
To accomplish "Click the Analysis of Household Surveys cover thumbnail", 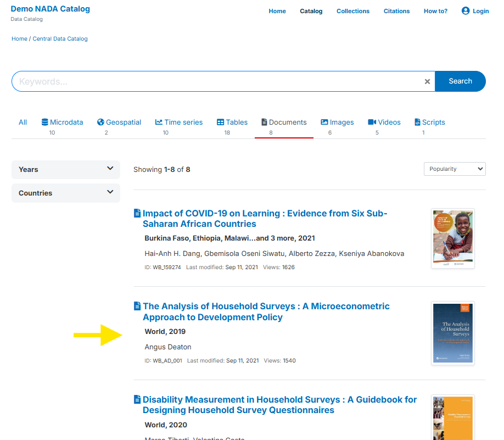I will tap(453, 333).
